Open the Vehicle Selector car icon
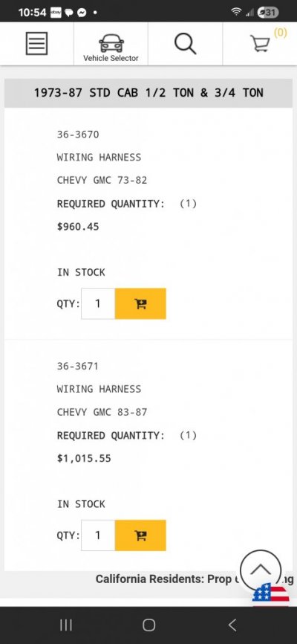Viewport: 297px width, 644px height. coord(111,42)
